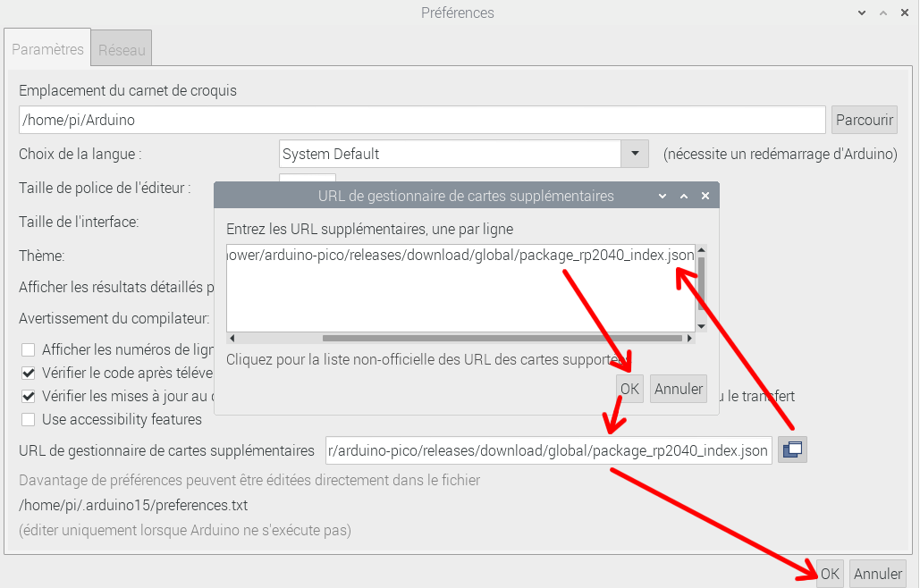The height and width of the screenshot is (588, 920).
Task: Click the scroll-right arrow in URL text area
Action: (x=690, y=339)
